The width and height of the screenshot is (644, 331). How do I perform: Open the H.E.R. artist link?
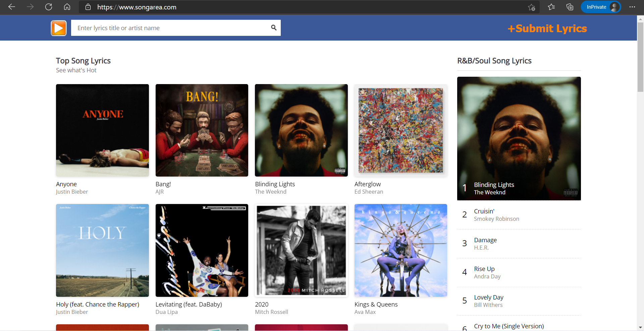click(481, 248)
